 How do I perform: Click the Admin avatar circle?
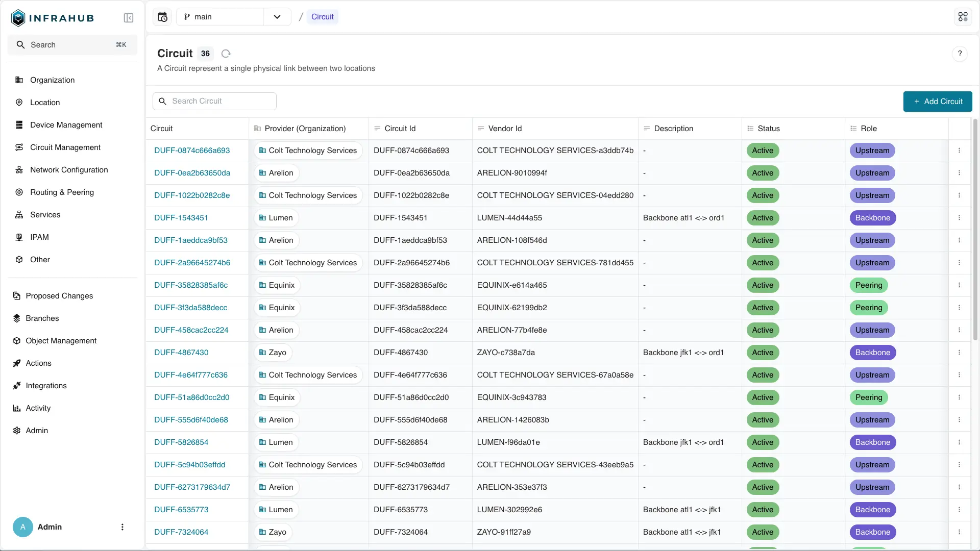pyautogui.click(x=23, y=527)
